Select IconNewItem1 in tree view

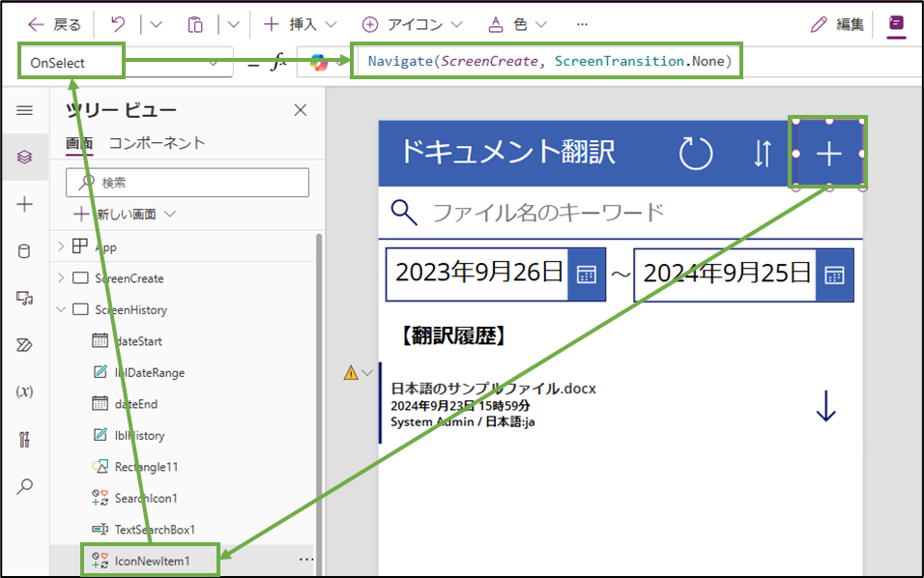[153, 561]
